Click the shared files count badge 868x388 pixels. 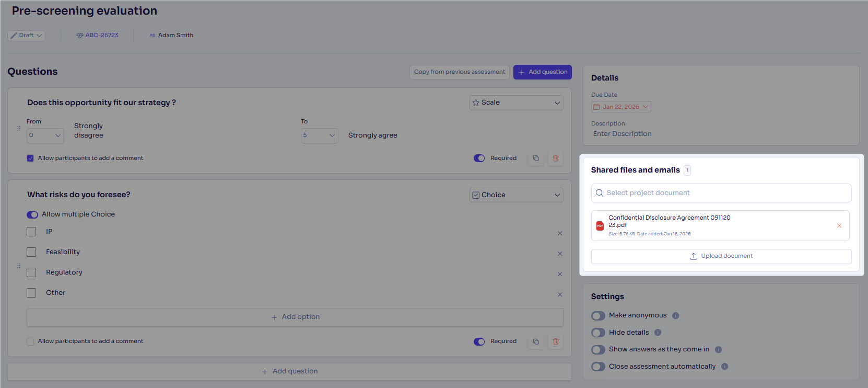(x=687, y=170)
